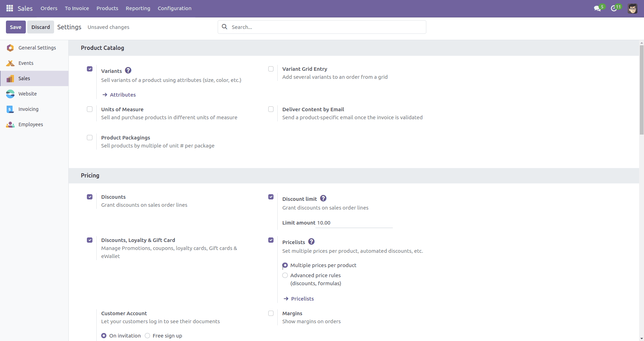Image resolution: width=644 pixels, height=341 pixels.
Task: Switch to Invoicing settings tab
Action: click(34, 109)
